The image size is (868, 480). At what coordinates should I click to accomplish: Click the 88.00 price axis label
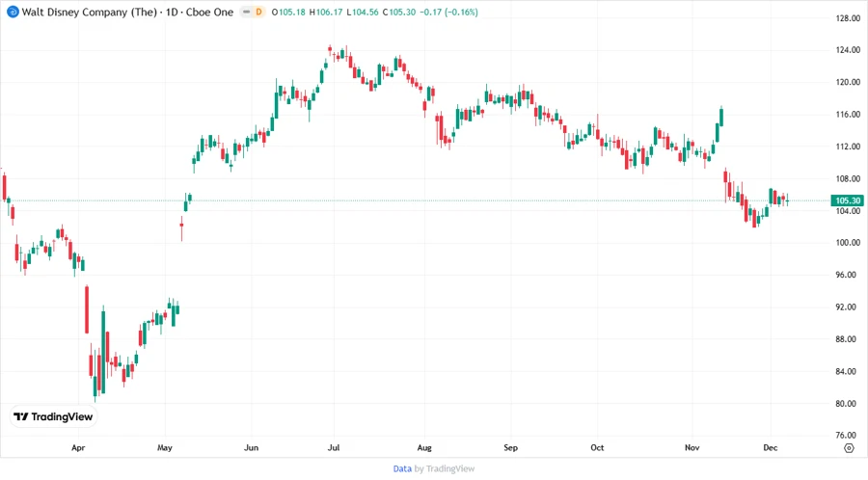tap(848, 339)
